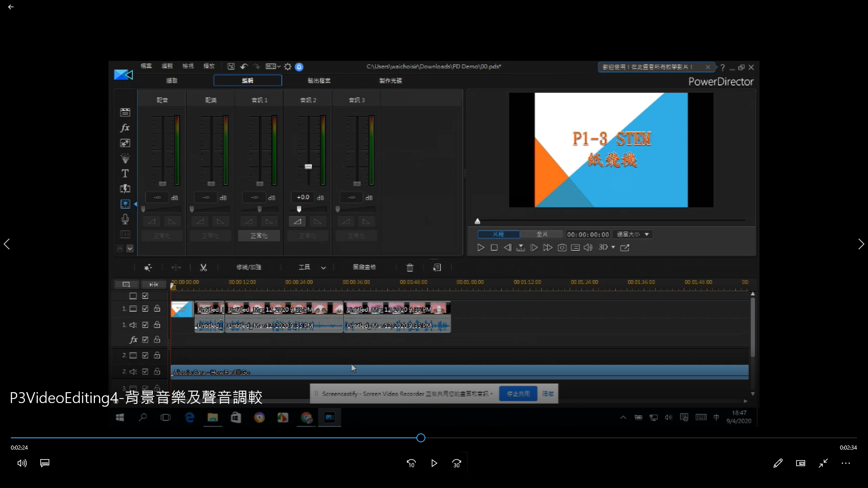Open the PiP Objects Room icon
868x488 pixels.
pos(125,143)
